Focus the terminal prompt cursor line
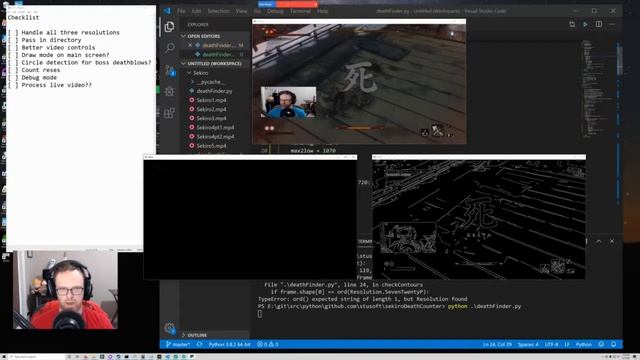This screenshot has height=360, width=640. (x=260, y=314)
